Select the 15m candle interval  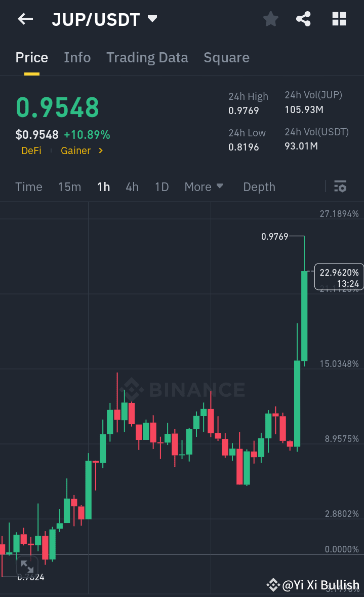click(69, 187)
